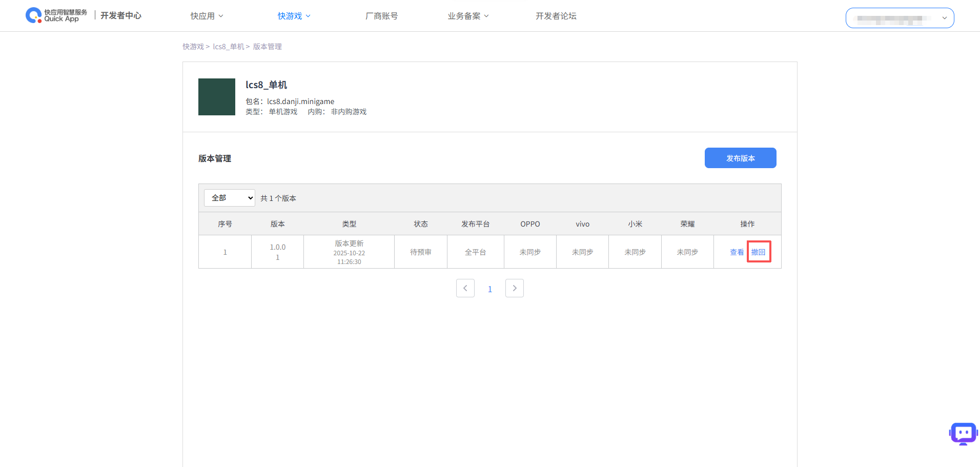Open the account dropdown at top right
This screenshot has width=980, height=467.
(x=900, y=18)
